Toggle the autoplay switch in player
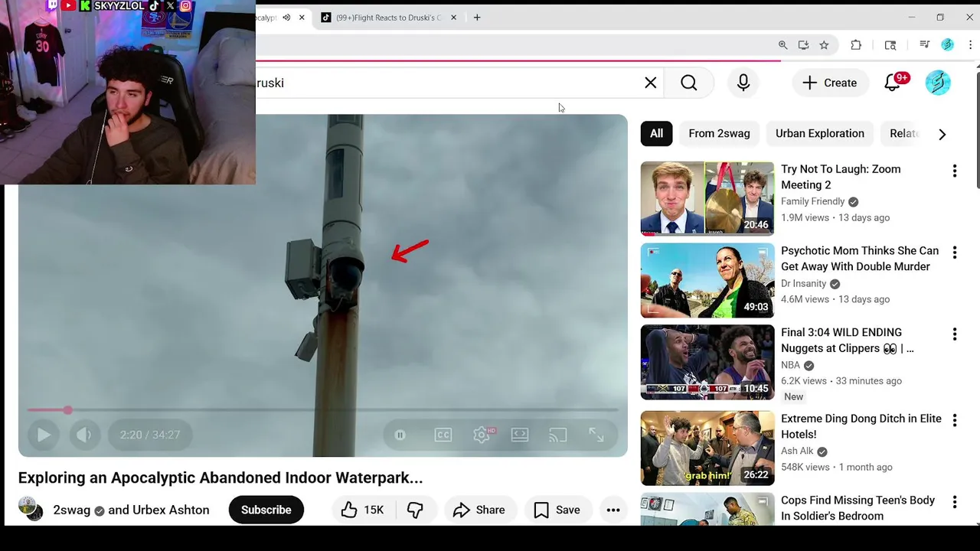The image size is (980, 551). [400, 435]
